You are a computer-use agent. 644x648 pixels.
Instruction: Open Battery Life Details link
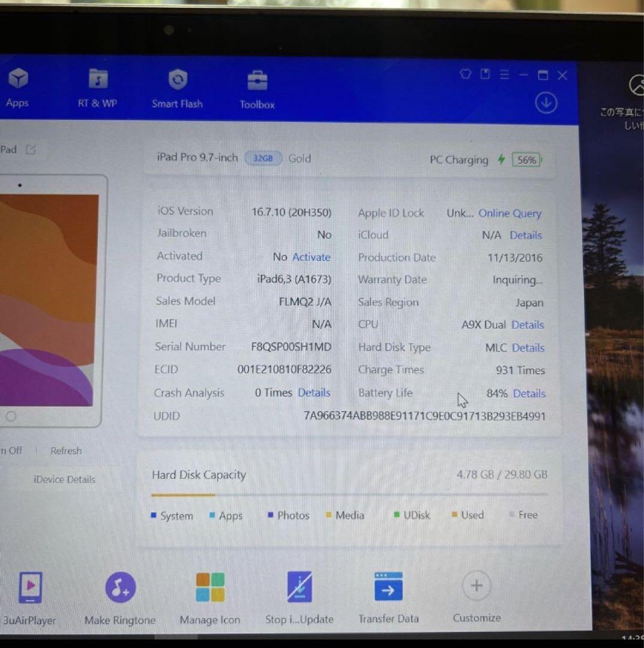point(529,394)
